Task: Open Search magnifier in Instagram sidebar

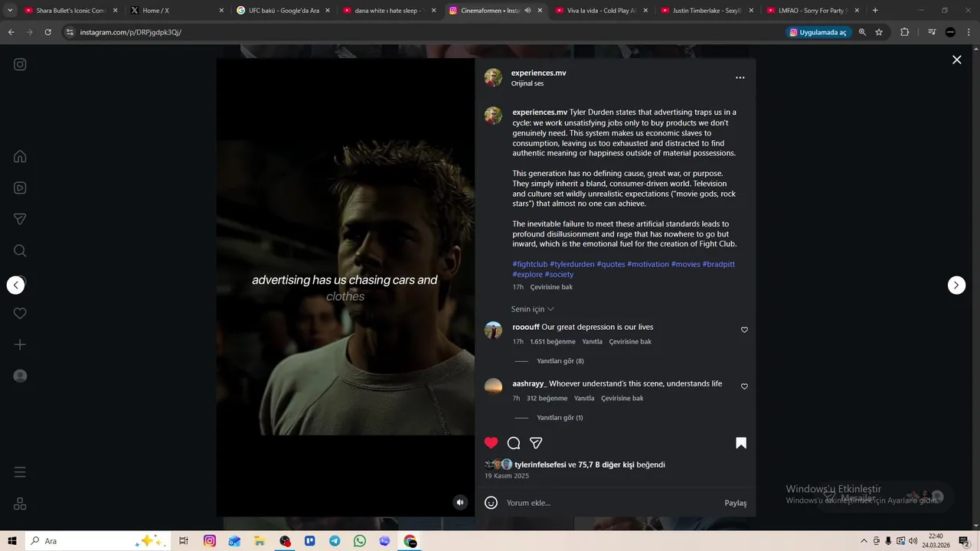Action: click(20, 250)
